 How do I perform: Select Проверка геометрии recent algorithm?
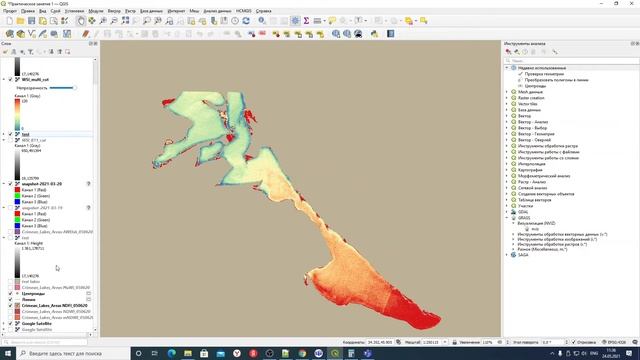coord(544,74)
